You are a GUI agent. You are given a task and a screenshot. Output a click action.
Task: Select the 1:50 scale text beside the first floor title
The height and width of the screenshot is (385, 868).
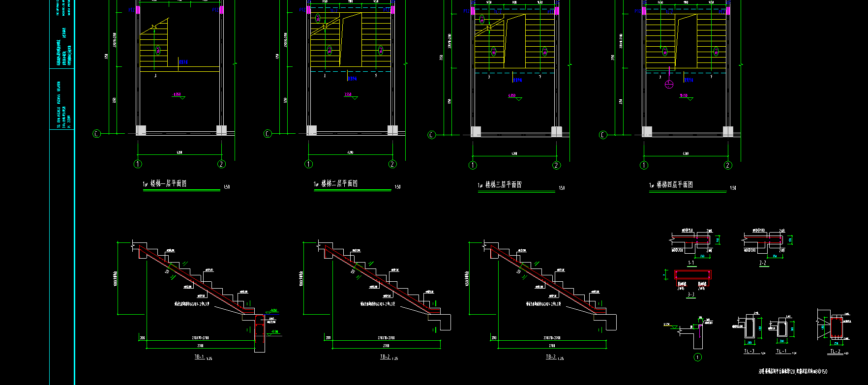point(227,187)
